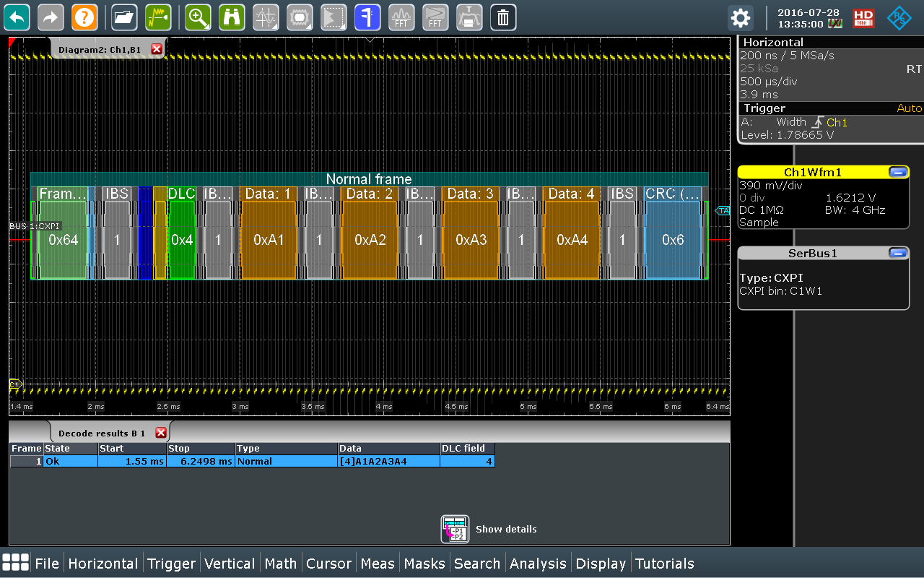Open settings with the gear icon
This screenshot has height=578, width=924.
[740, 17]
